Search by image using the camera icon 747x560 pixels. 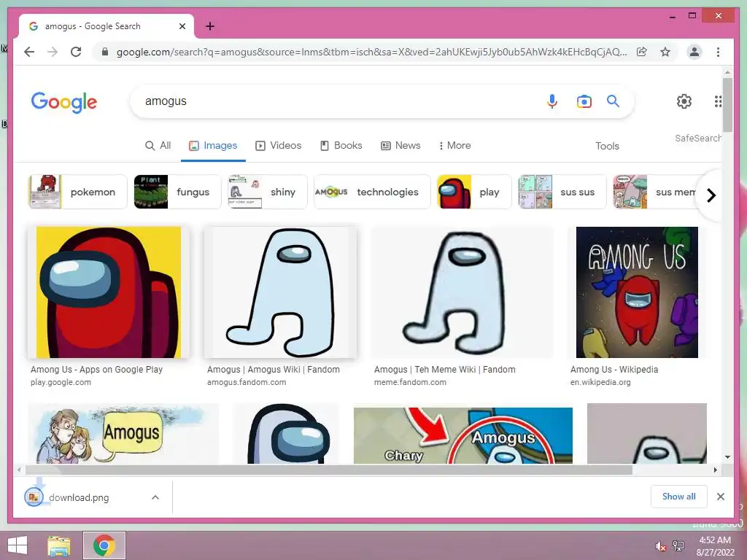point(584,101)
